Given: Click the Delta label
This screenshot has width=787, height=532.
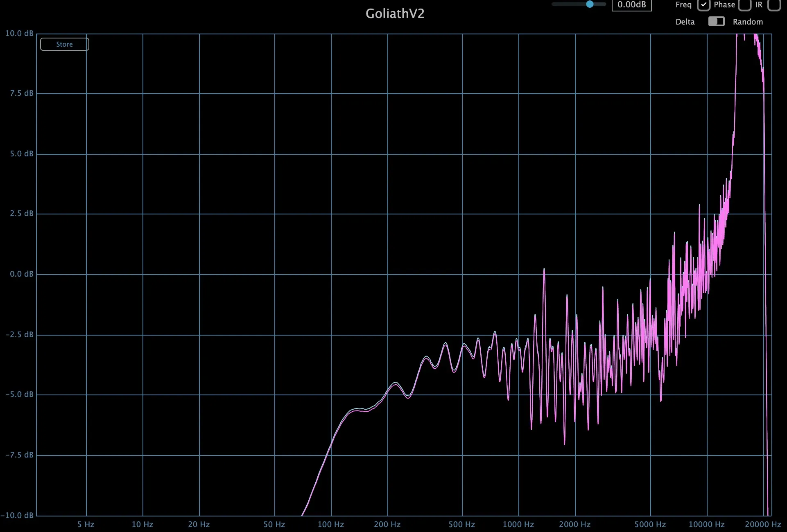Looking at the screenshot, I should [x=685, y=22].
